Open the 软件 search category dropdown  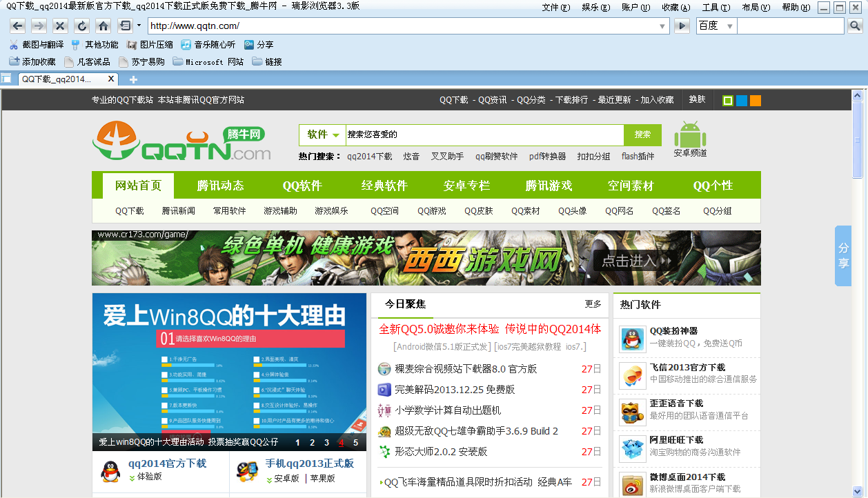[324, 135]
